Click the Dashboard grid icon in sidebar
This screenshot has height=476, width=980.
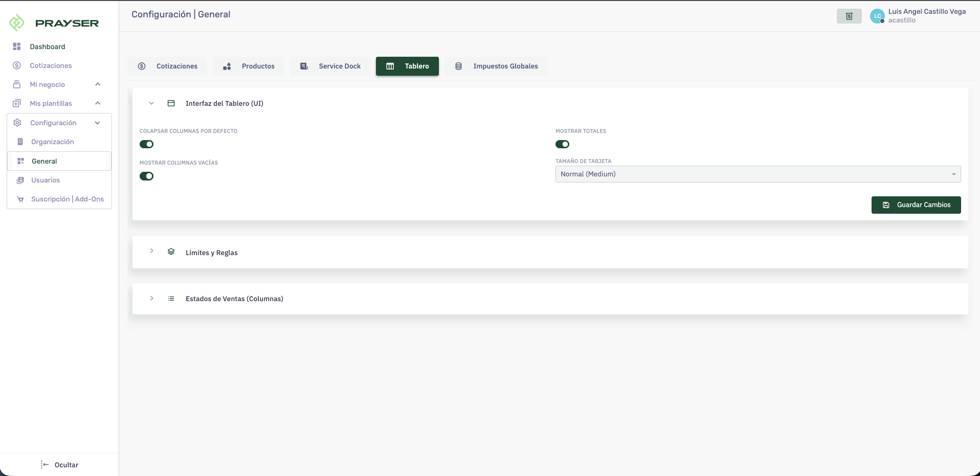click(17, 47)
